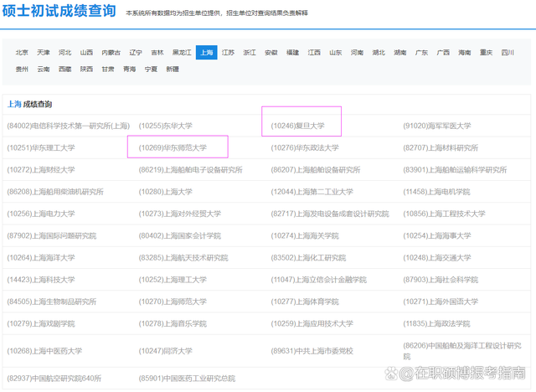Open (10248)上海交通大学 link

click(437, 258)
